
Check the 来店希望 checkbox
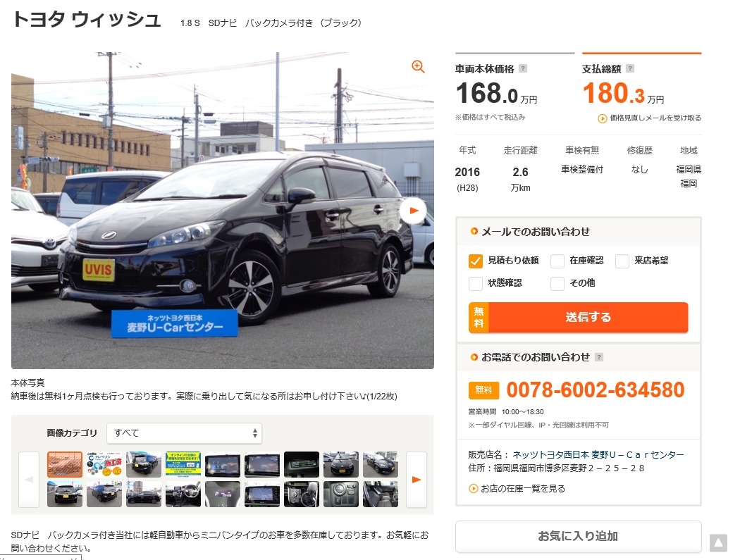(x=622, y=261)
